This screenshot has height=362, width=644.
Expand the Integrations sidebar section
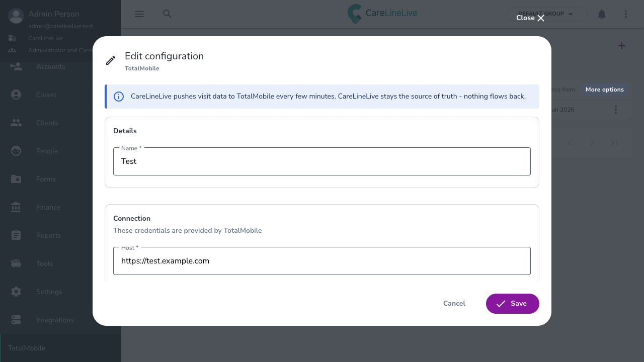pyautogui.click(x=60, y=320)
